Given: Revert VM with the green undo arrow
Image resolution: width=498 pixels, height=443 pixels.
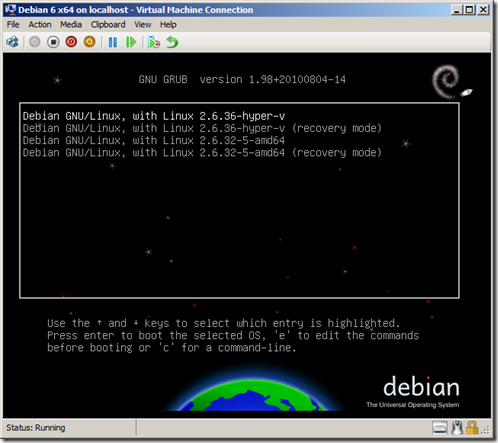Looking at the screenshot, I should click(172, 42).
